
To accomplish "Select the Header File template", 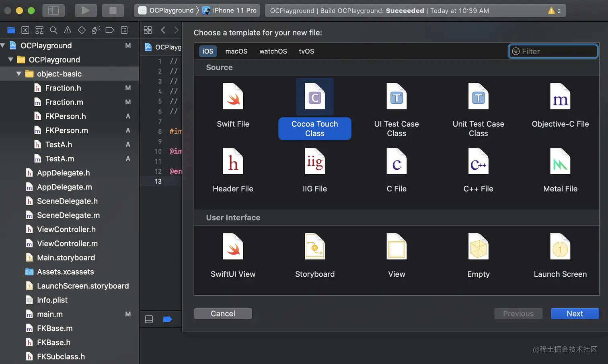I will click(233, 170).
